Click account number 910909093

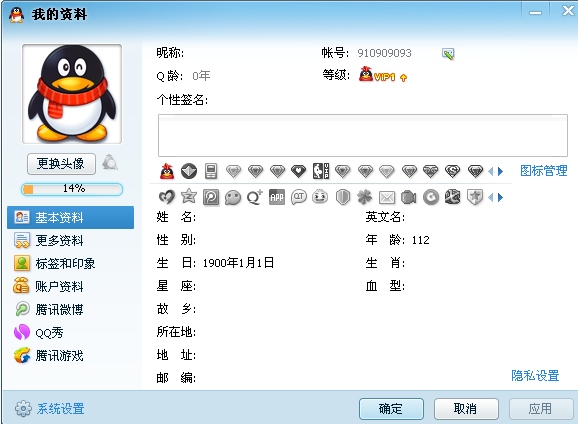click(x=384, y=53)
